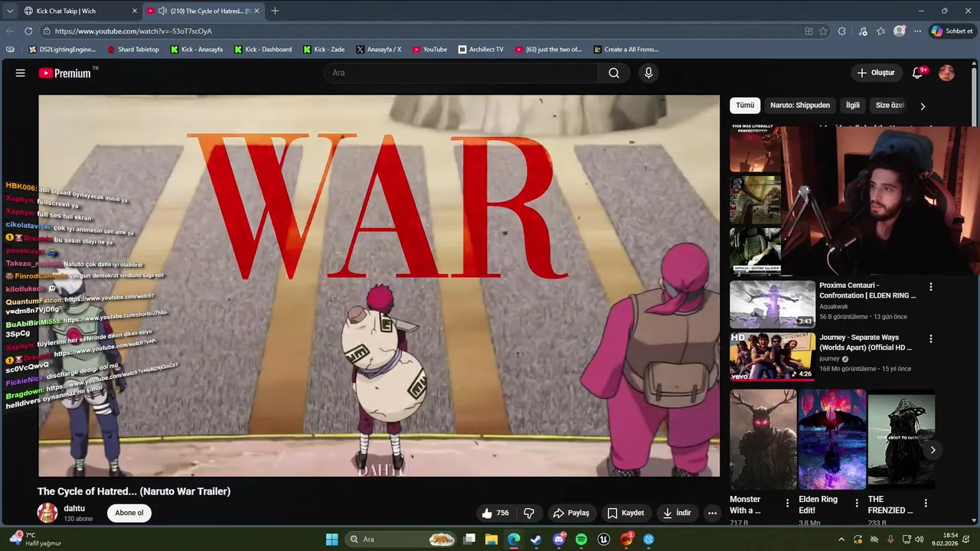The width and height of the screenshot is (980, 551).
Task: Open the Windows Start menu
Action: pyautogui.click(x=332, y=540)
